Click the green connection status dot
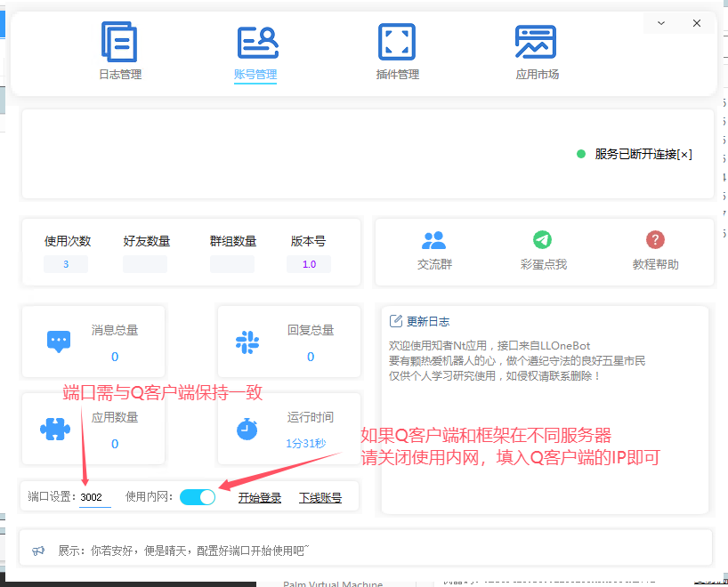728x587 pixels. tap(581, 154)
